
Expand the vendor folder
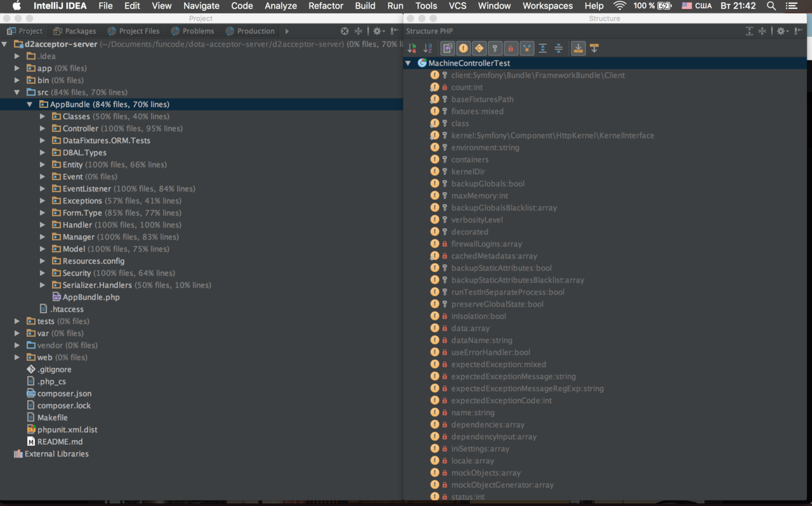(x=17, y=346)
